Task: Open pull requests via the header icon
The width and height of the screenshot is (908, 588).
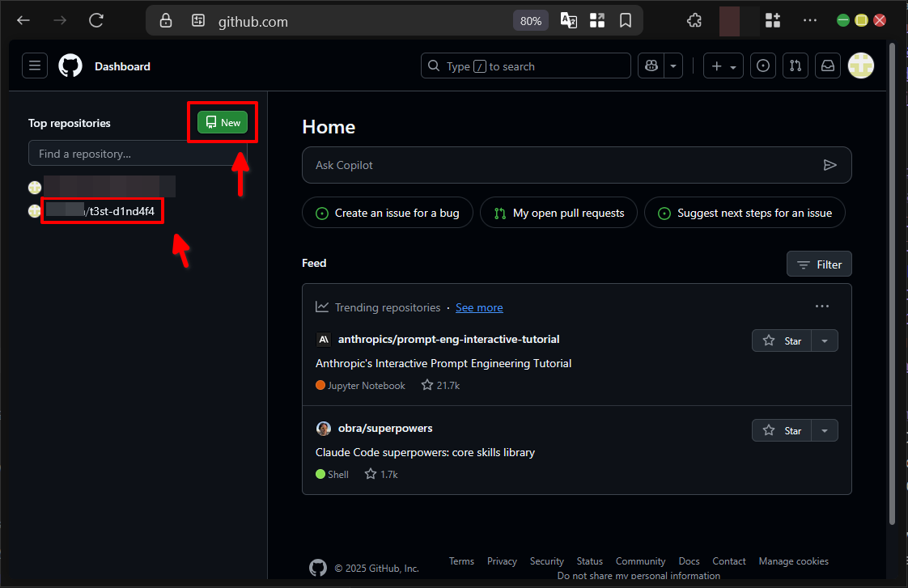Action: pos(795,66)
